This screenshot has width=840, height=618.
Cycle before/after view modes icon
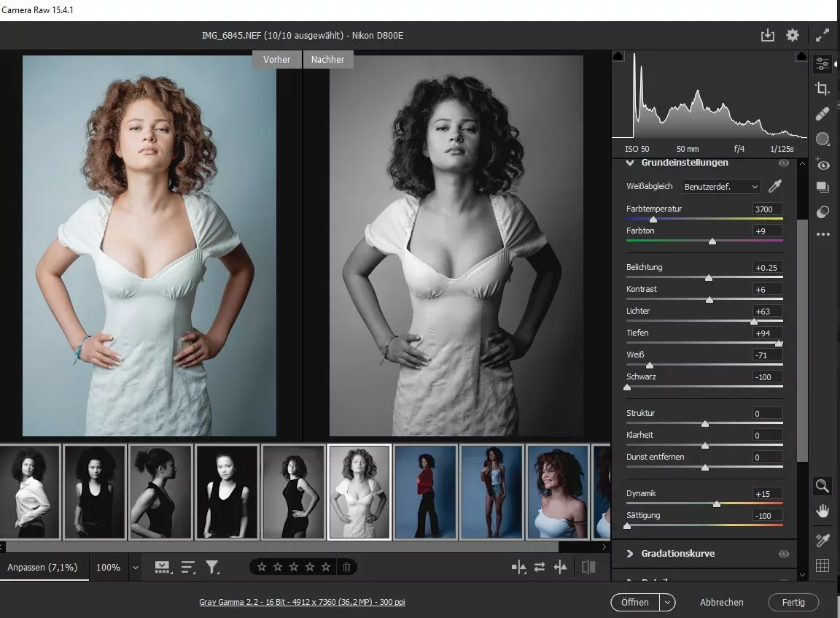coord(518,567)
